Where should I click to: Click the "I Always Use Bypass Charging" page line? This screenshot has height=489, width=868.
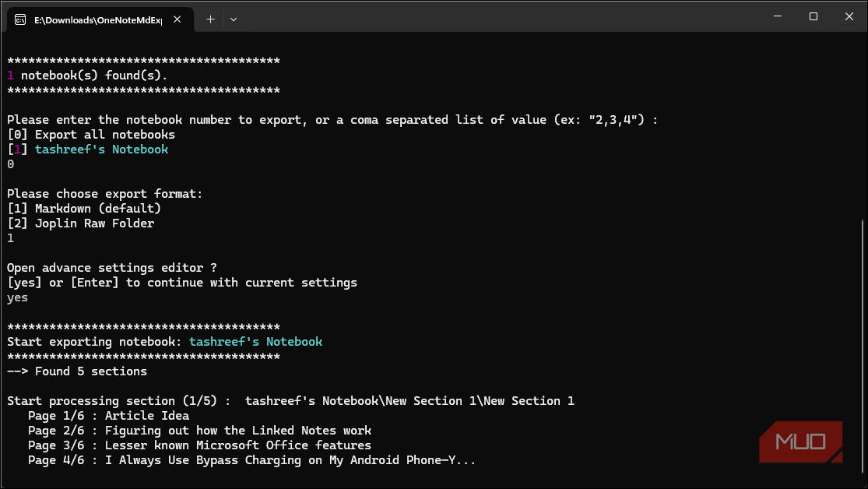tap(251, 460)
